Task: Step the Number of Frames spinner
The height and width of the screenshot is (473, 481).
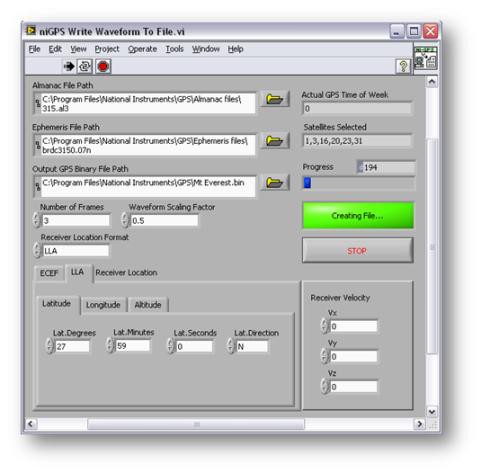Action: pos(37,220)
